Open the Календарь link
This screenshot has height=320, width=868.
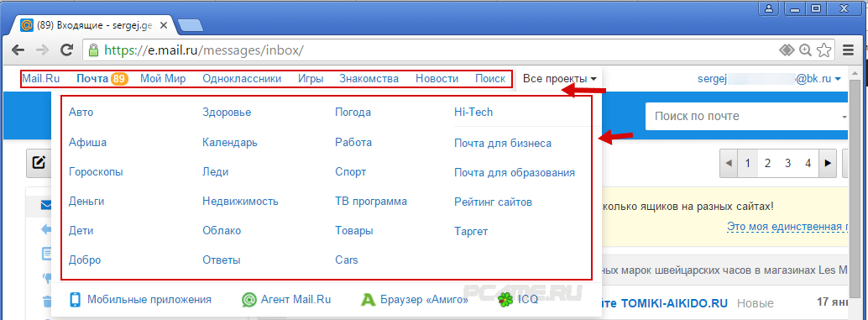(230, 142)
